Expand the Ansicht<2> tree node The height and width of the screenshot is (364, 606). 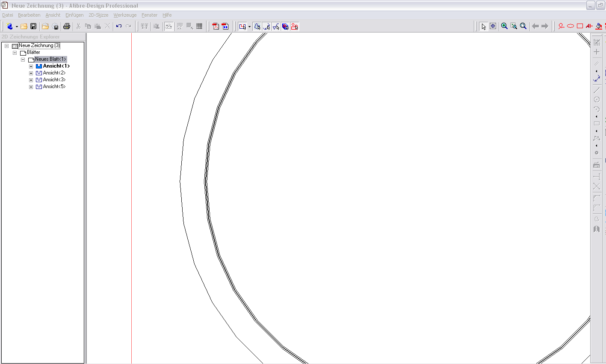31,73
